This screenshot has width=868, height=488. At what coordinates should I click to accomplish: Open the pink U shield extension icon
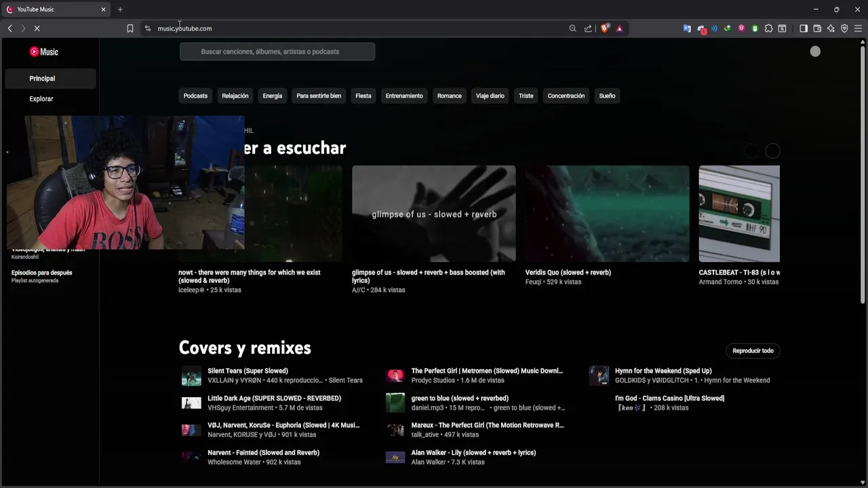coord(741,28)
